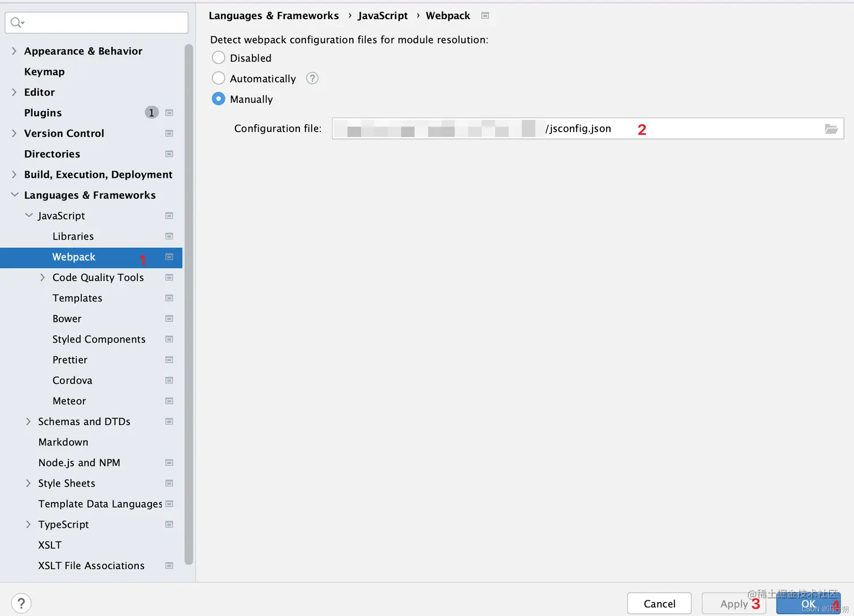Click the project-level icon beside Version Control
This screenshot has height=616, width=854.
pyautogui.click(x=169, y=133)
